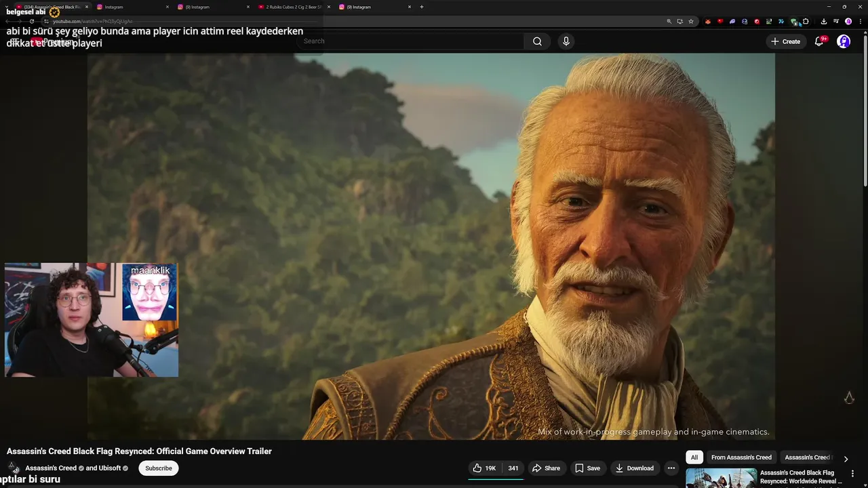This screenshot has height=488, width=868.
Task: Dislike the video showing 341
Action: click(x=513, y=468)
